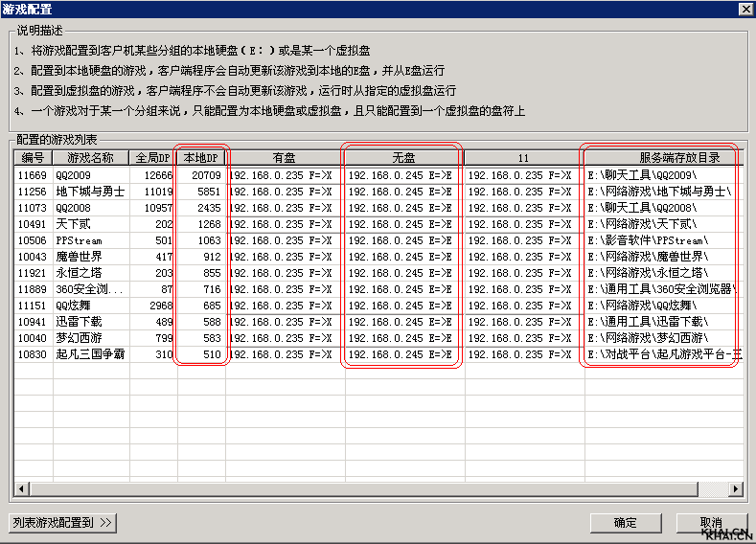Click the server directory cell for 起凡三国争霸
Screen dimensions: 756x544
pos(664,354)
